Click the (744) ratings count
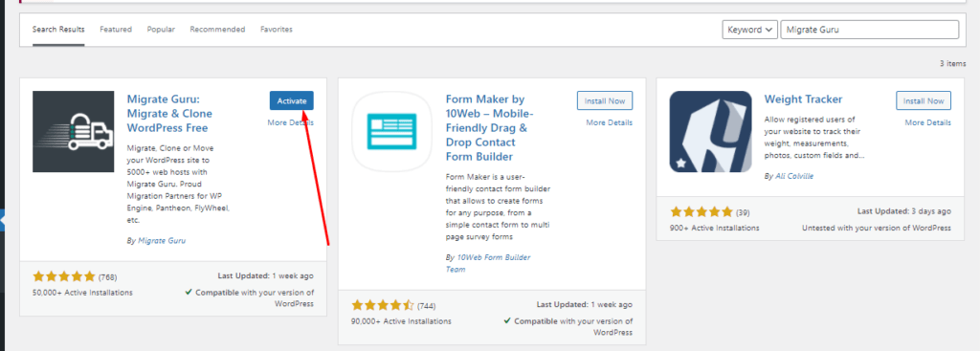Image resolution: width=980 pixels, height=351 pixels. tap(426, 306)
